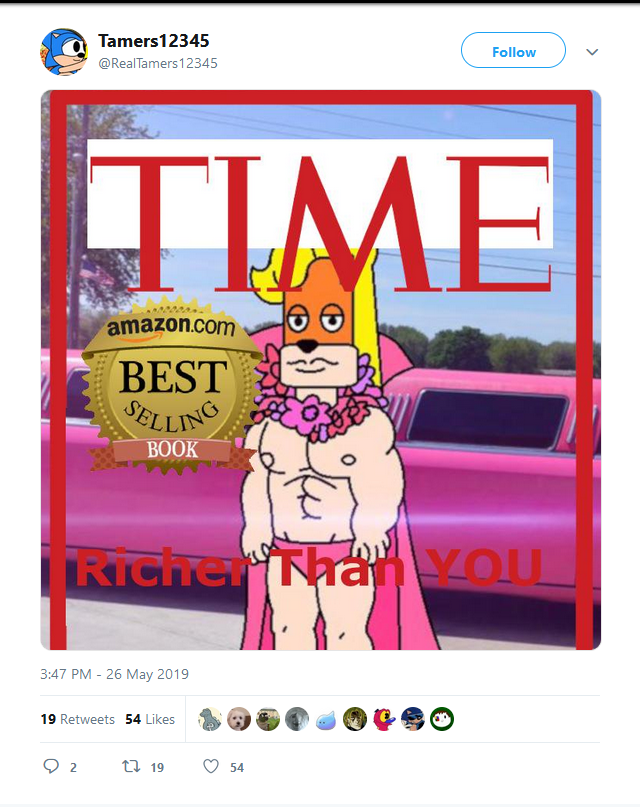
Task: View the 19 Retweets list
Action: tap(78, 719)
